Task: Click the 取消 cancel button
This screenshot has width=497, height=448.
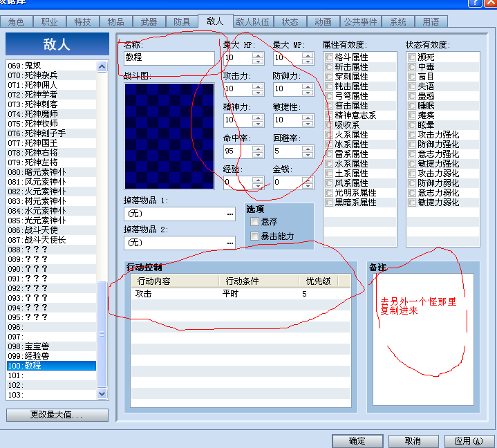Action: click(x=413, y=441)
